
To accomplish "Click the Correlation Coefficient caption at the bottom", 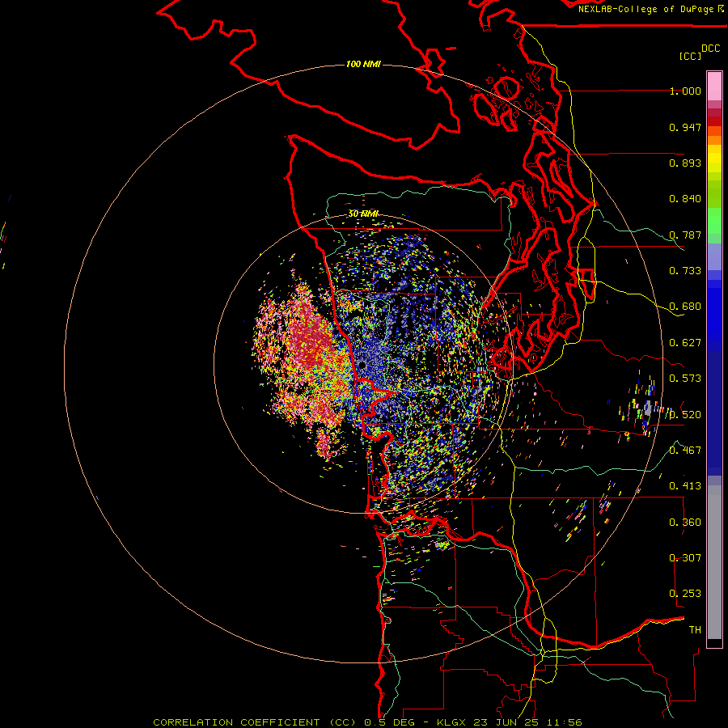I will [367, 722].
